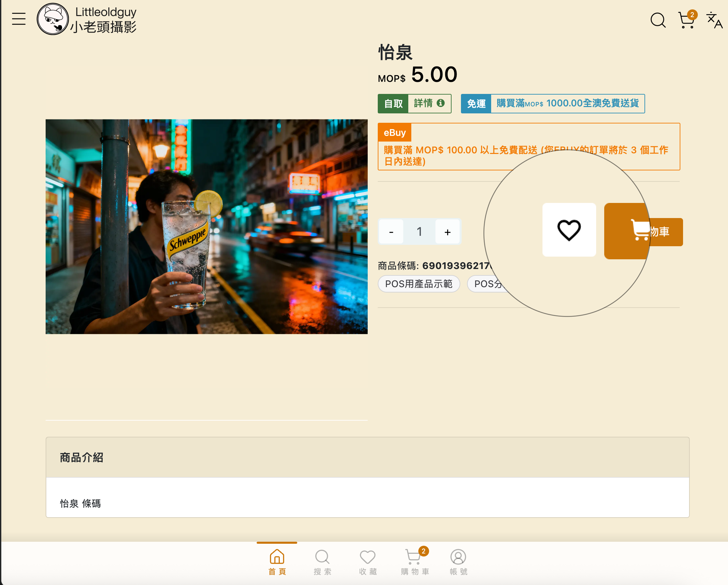Open the hamburger menu
728x585 pixels.
pos(18,19)
